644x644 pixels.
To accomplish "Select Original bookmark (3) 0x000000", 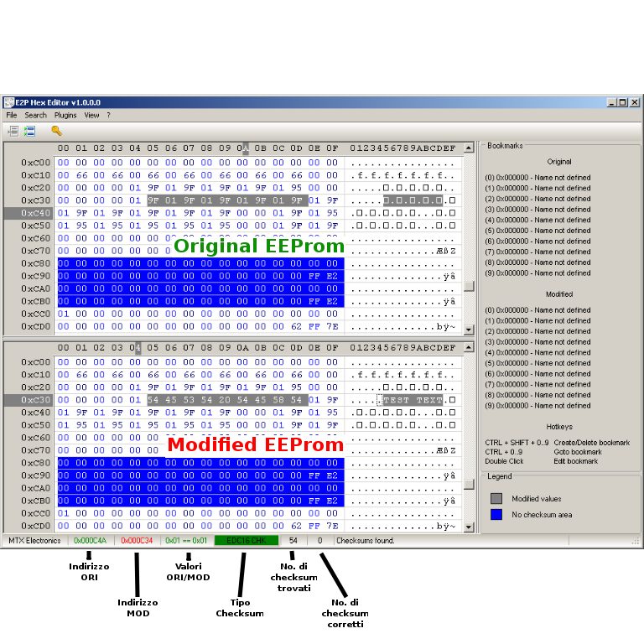I will [538, 210].
